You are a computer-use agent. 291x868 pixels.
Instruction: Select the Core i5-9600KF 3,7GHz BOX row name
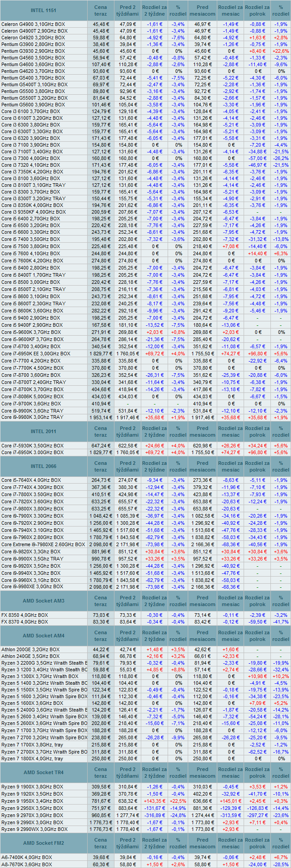click(33, 339)
